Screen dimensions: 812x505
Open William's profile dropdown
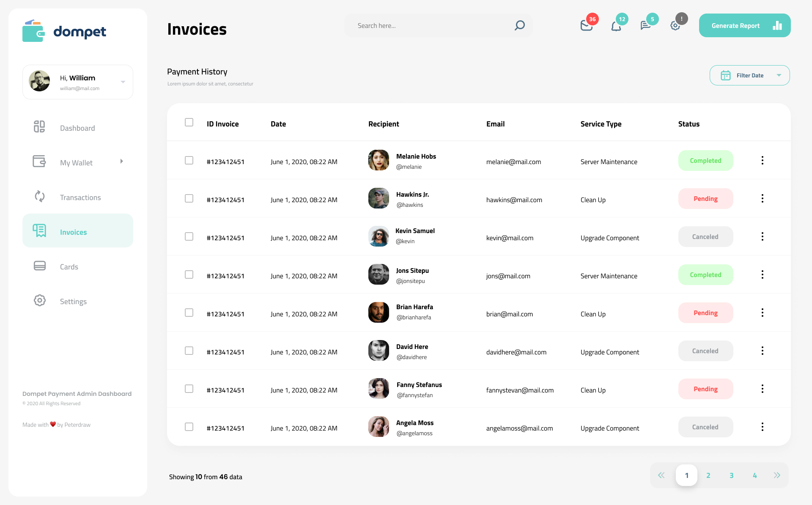pos(123,82)
